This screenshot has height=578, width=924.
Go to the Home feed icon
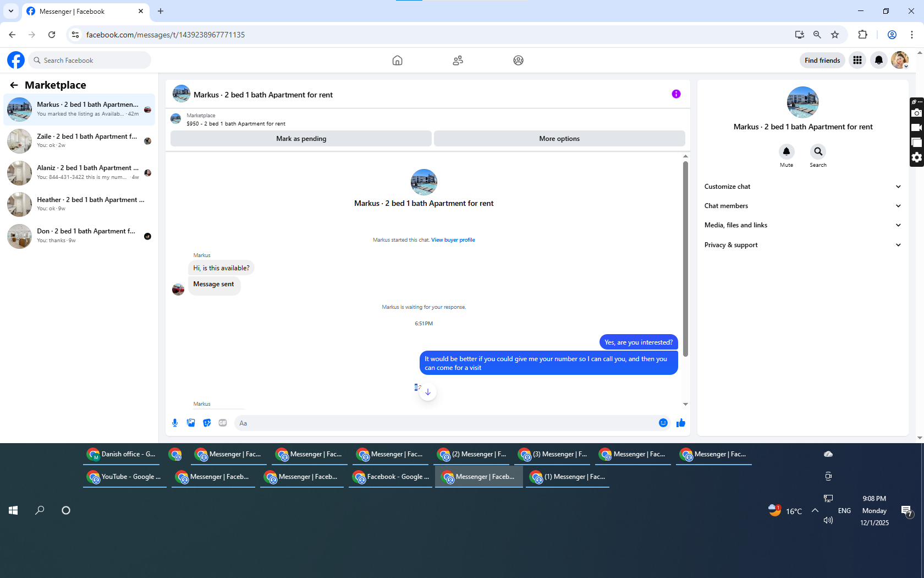(397, 61)
